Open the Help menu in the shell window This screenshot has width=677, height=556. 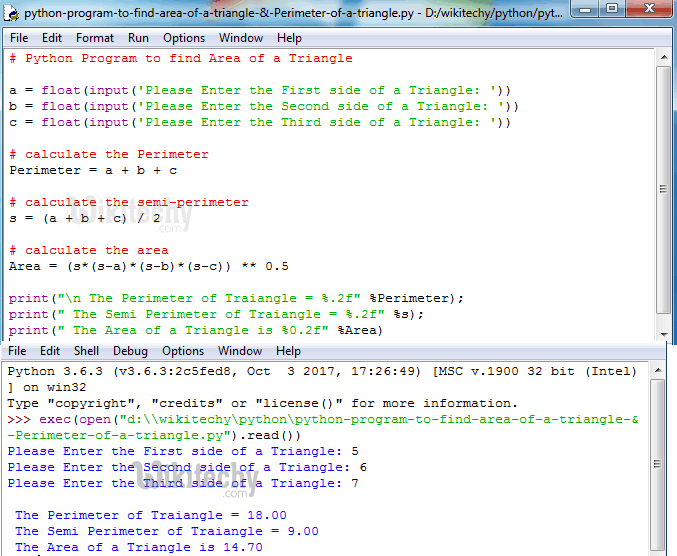288,351
